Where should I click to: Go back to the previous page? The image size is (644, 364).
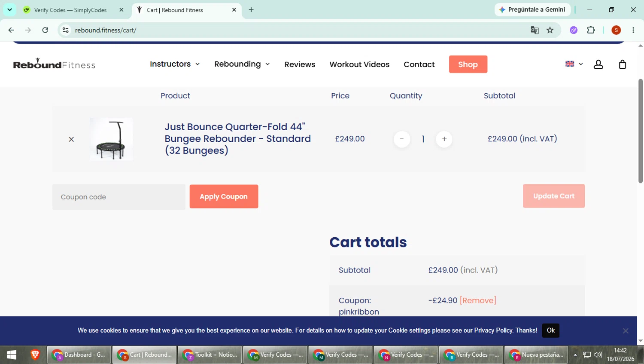click(11, 30)
